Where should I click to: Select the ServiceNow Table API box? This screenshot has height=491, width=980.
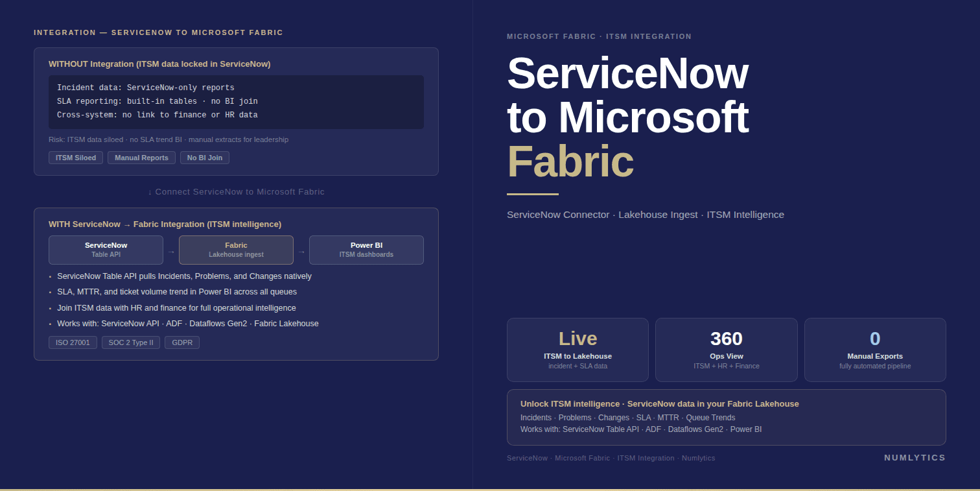click(x=106, y=250)
